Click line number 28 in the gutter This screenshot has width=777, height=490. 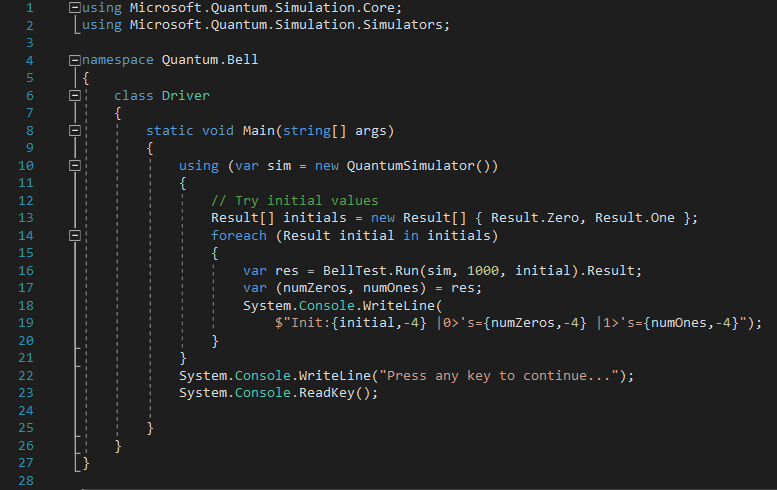click(x=26, y=481)
